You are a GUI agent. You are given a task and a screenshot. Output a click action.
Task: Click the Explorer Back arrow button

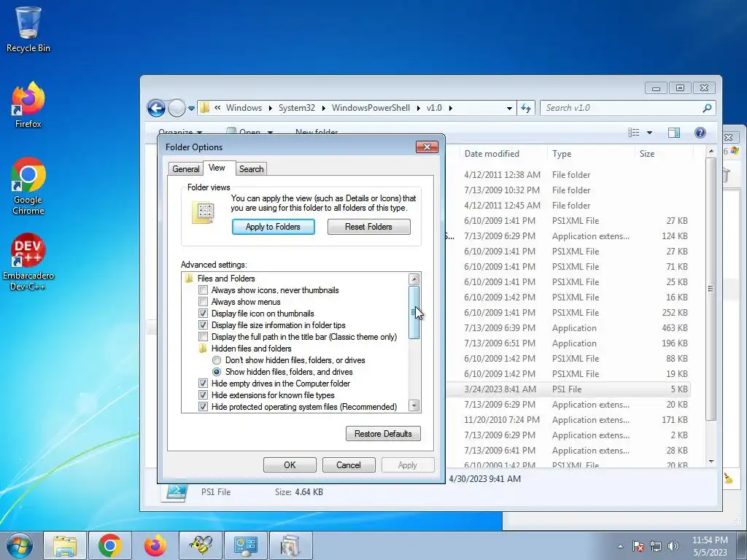point(156,108)
